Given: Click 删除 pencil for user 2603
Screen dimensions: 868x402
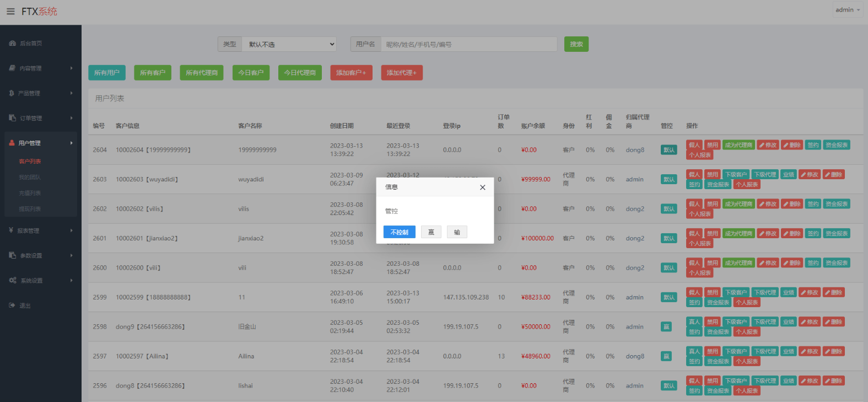Looking at the screenshot, I should pyautogui.click(x=834, y=174).
